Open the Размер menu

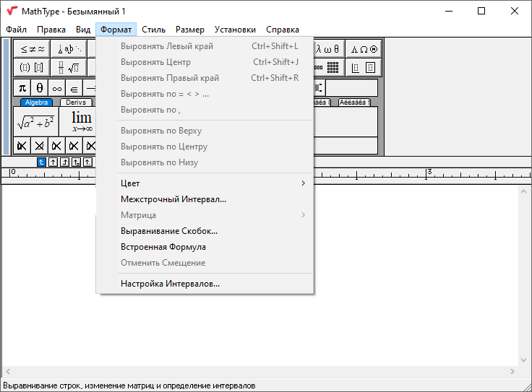coord(189,30)
